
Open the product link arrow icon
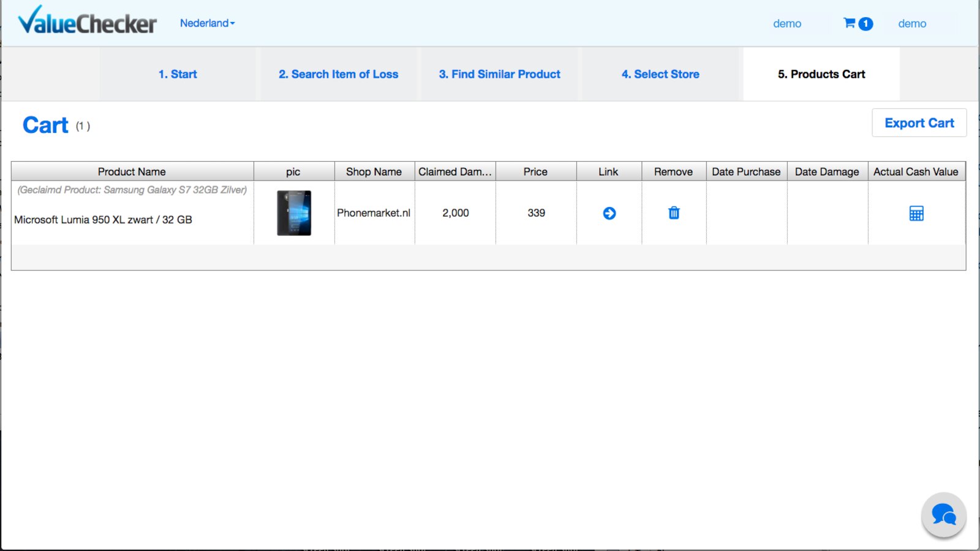tap(609, 213)
